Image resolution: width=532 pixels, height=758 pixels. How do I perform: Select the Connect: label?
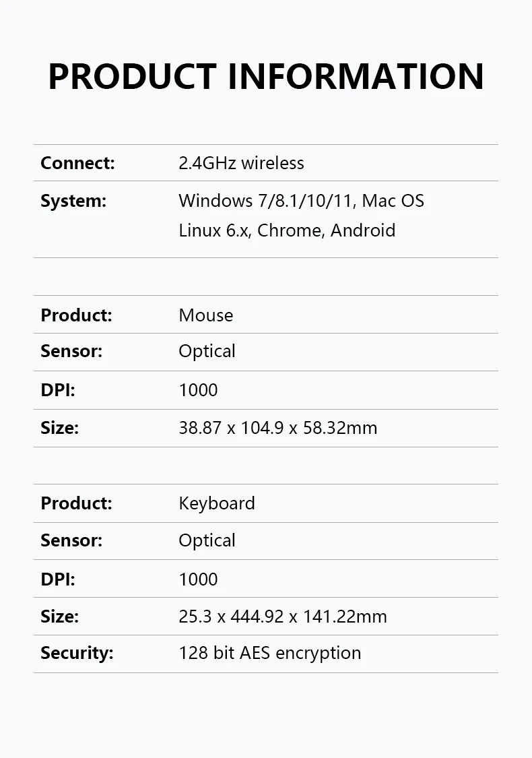coord(78,163)
